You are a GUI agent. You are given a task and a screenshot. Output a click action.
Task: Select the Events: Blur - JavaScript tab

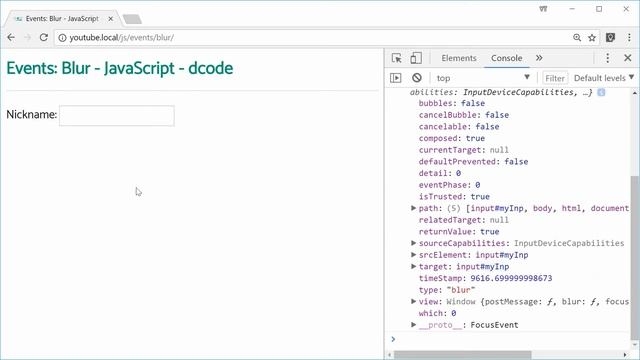pos(62,19)
